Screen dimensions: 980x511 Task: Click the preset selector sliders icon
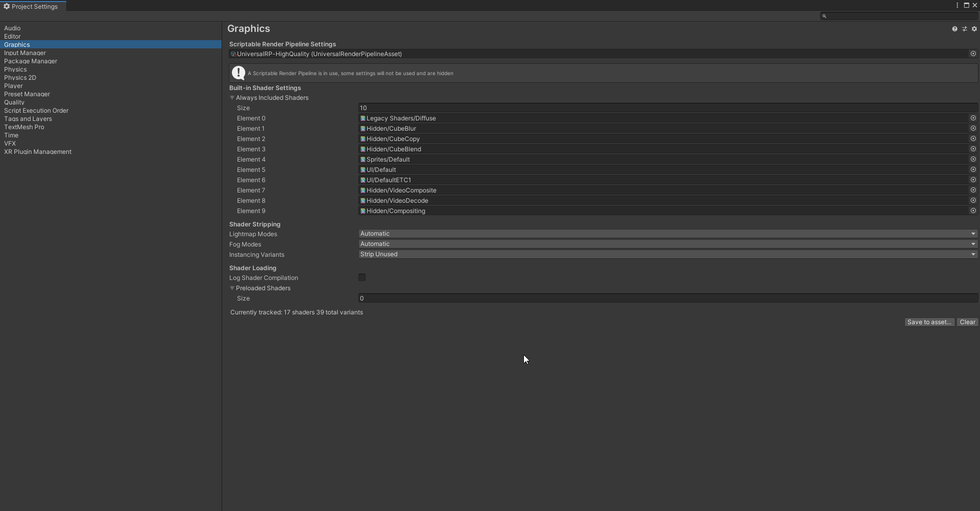pos(965,28)
